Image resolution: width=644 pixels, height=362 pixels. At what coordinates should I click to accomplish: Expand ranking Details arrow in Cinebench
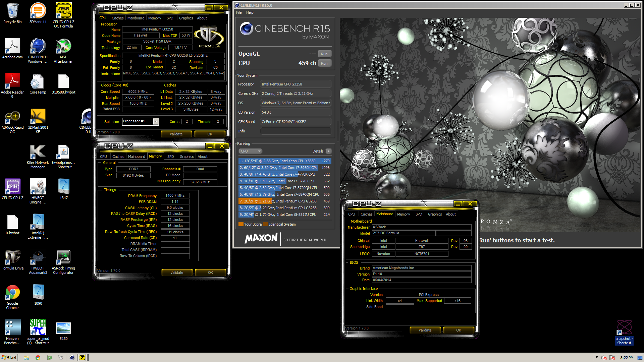(329, 151)
